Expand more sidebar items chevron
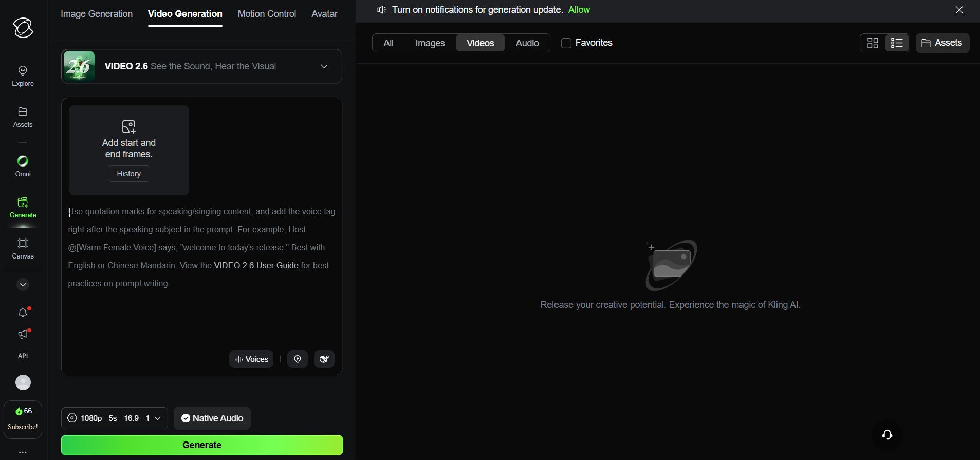Viewport: 980px width, 460px height. 23,285
